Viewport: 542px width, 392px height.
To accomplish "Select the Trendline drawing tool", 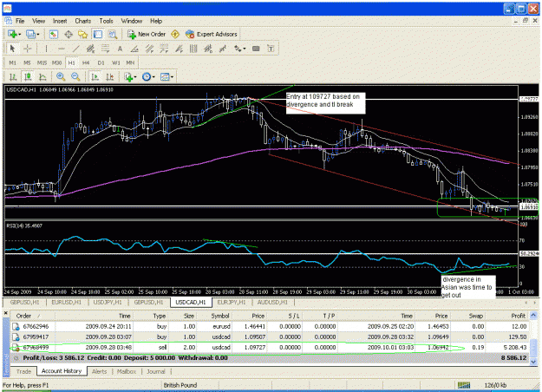I will click(x=75, y=49).
